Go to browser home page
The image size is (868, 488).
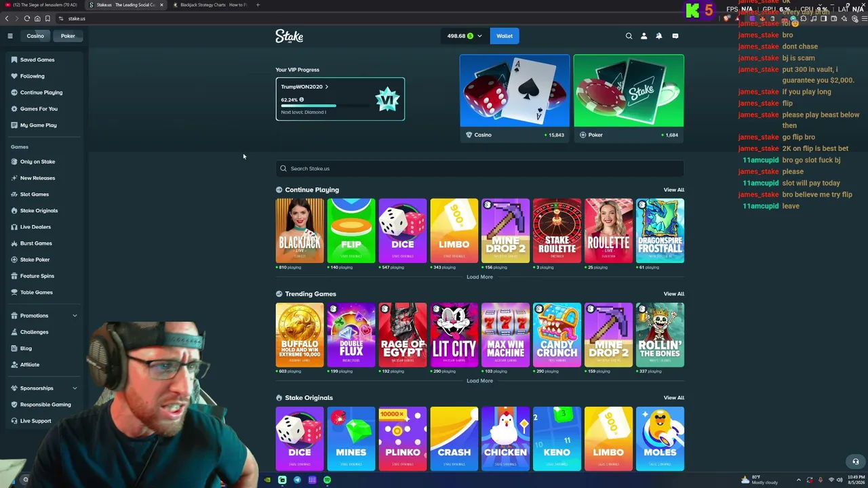pyautogui.click(x=37, y=18)
